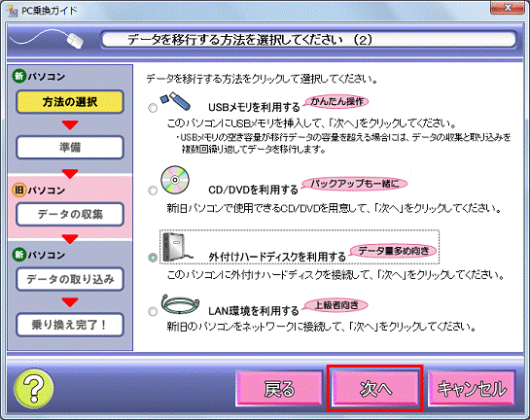Click the green 新 badge above データの取り込み

pos(18,255)
